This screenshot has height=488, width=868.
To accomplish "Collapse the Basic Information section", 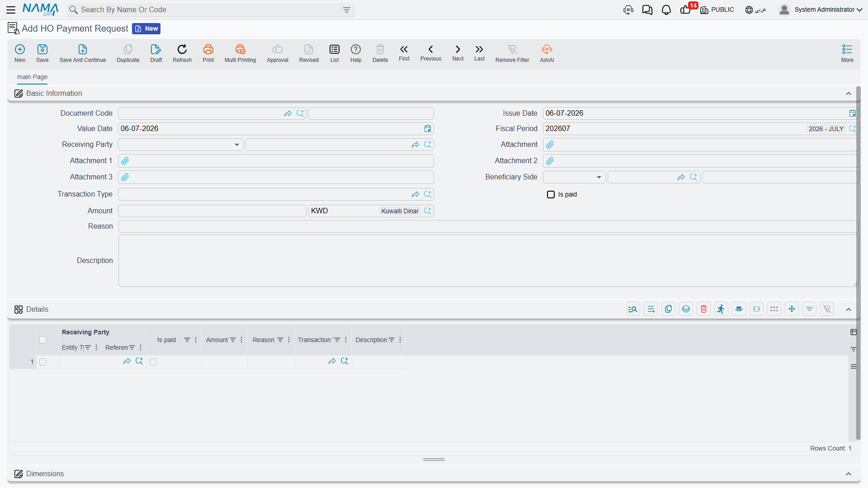I will (x=849, y=94).
